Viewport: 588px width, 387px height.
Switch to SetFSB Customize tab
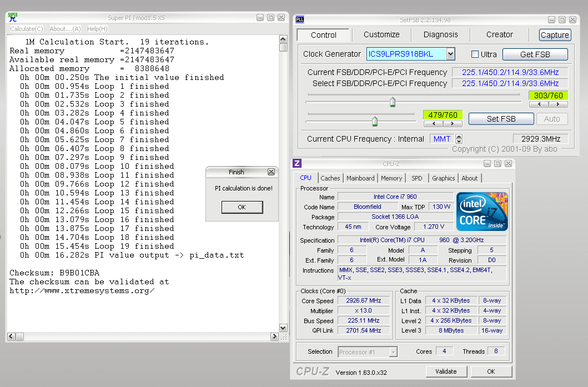tap(381, 34)
